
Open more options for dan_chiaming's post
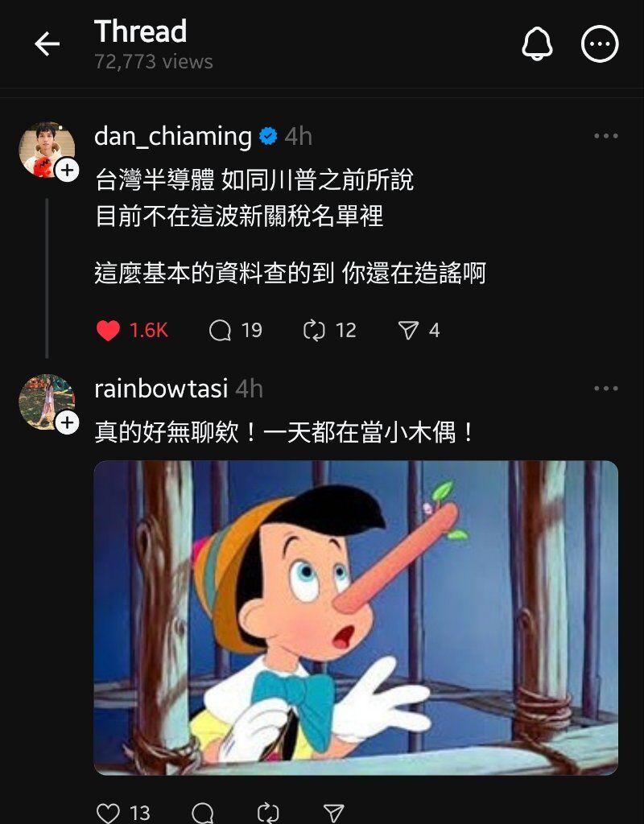(x=605, y=136)
